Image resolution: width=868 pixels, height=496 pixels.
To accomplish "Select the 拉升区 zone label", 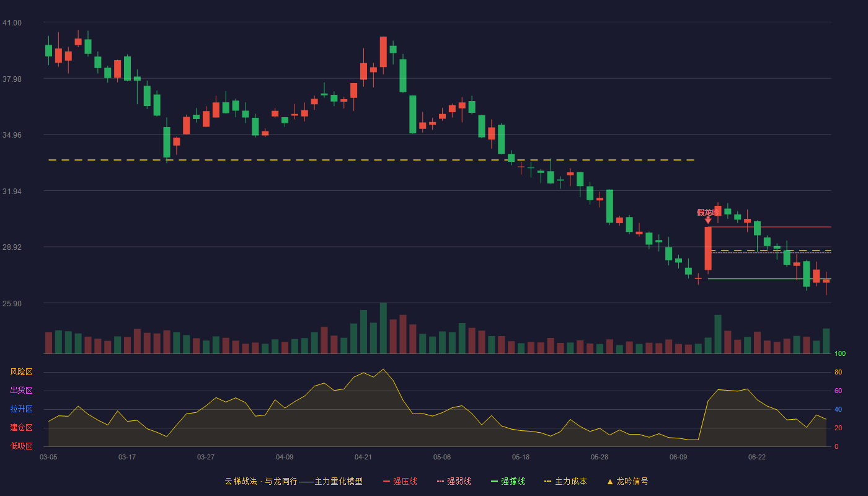I will pos(21,409).
